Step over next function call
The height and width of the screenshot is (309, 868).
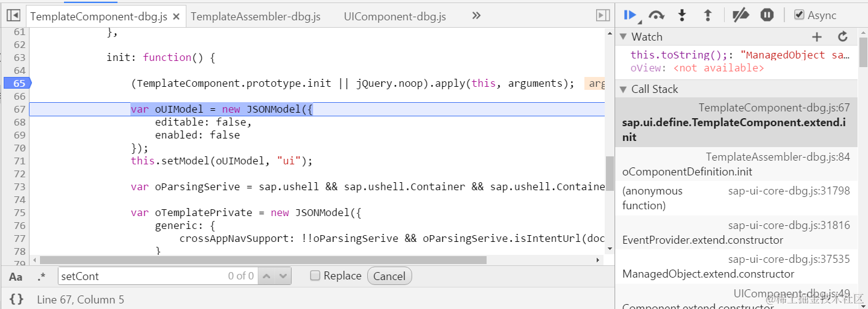point(657,15)
